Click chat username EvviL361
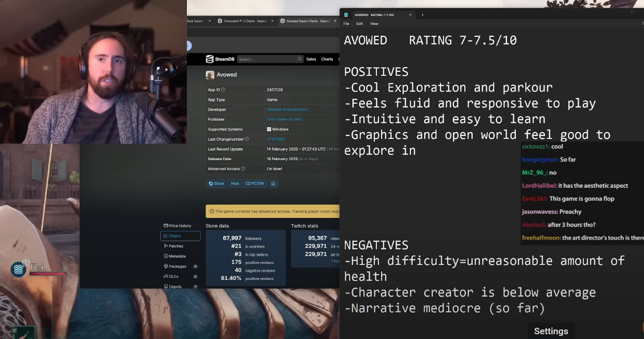The width and height of the screenshot is (644, 339). pyautogui.click(x=535, y=199)
